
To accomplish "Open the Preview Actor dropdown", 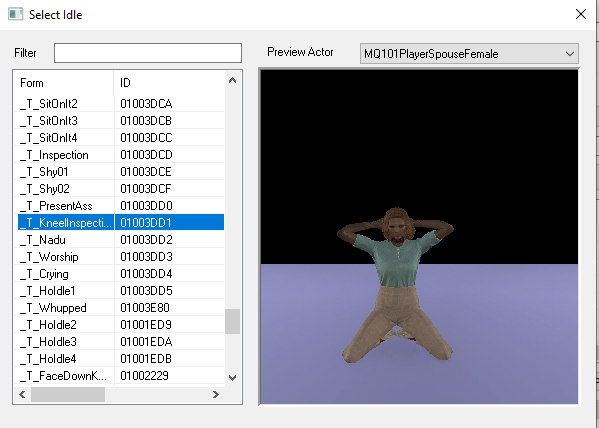I will pyautogui.click(x=469, y=54).
